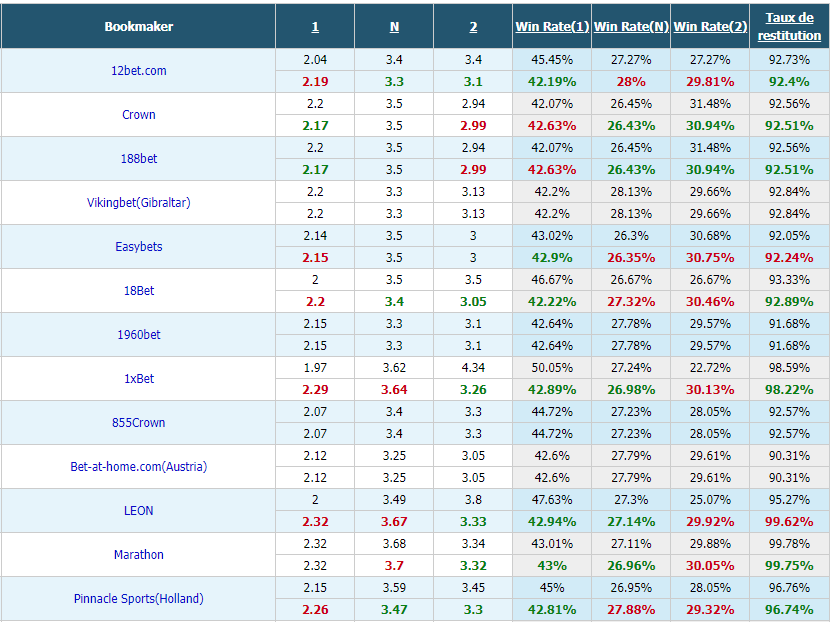The image size is (831, 622).
Task: Select LEON win rate 47.63%
Action: [x=552, y=500]
